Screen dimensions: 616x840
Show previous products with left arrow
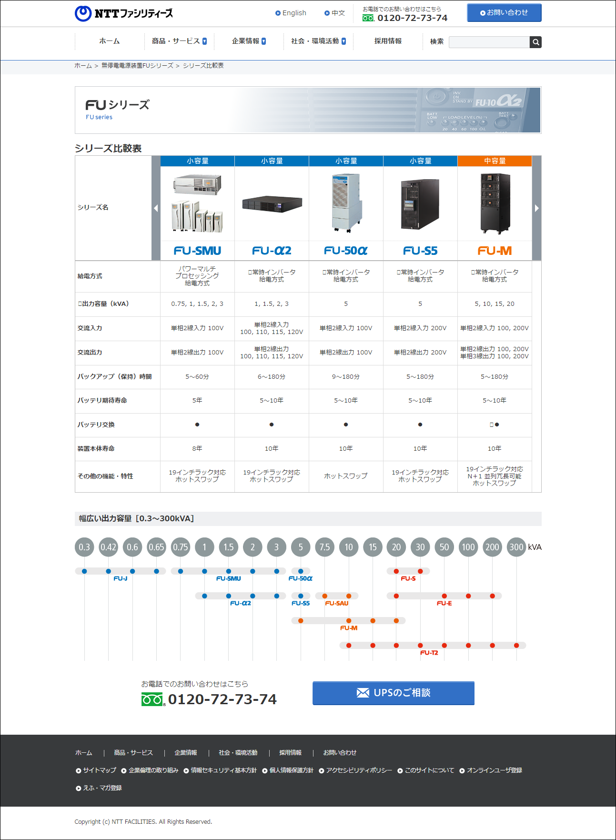click(x=156, y=208)
